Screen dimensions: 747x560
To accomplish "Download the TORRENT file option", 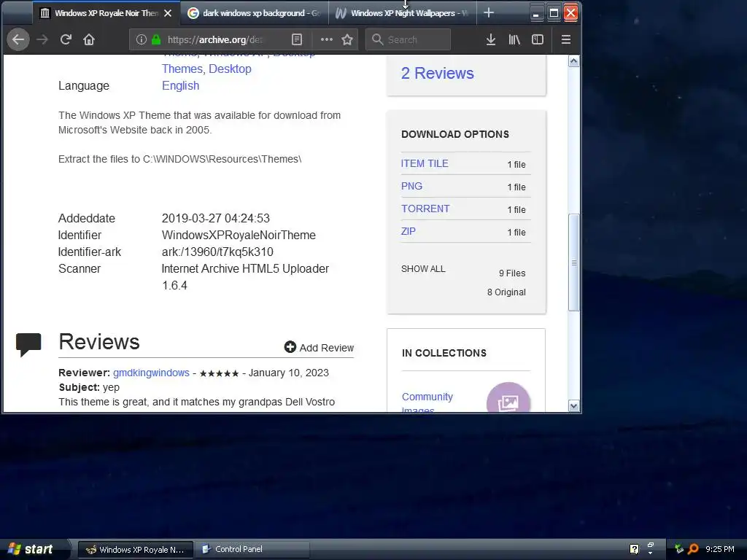I will click(x=425, y=209).
